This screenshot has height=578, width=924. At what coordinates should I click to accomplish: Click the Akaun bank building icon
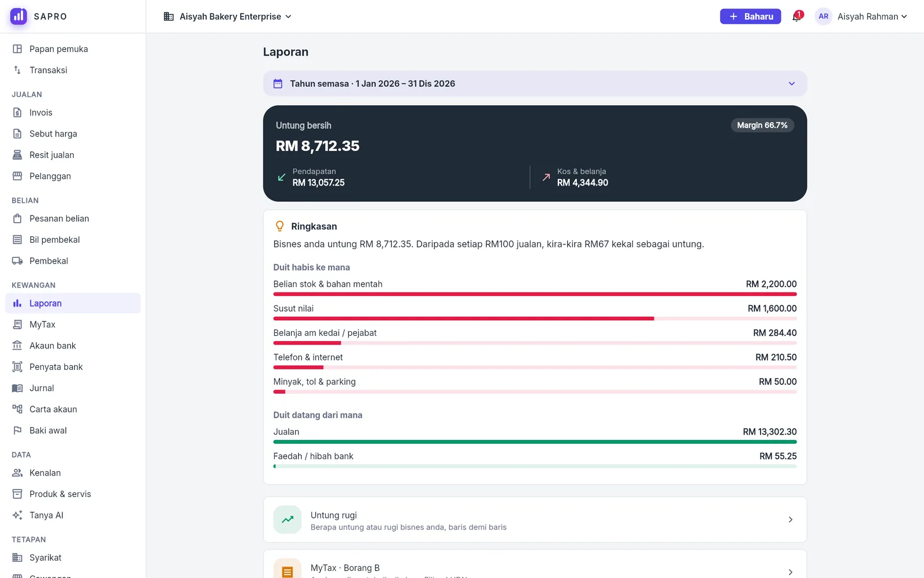[x=17, y=346]
